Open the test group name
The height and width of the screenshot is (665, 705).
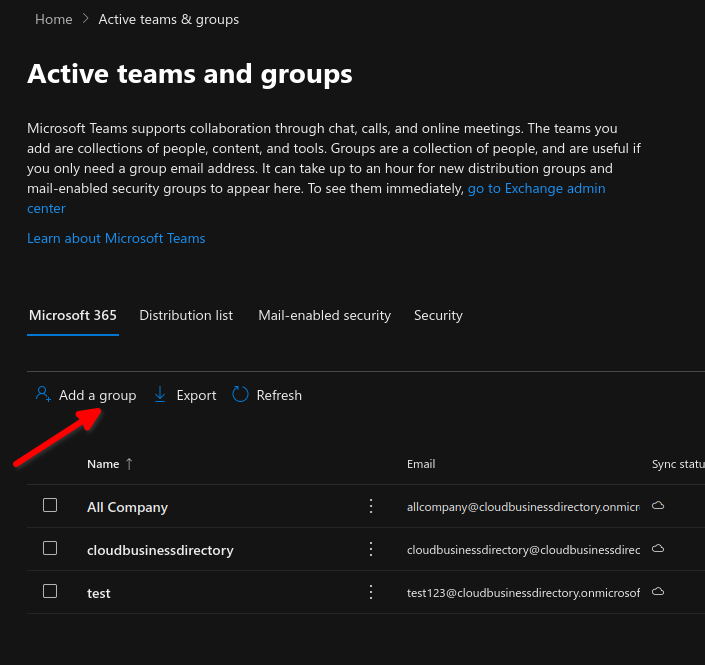tap(98, 593)
